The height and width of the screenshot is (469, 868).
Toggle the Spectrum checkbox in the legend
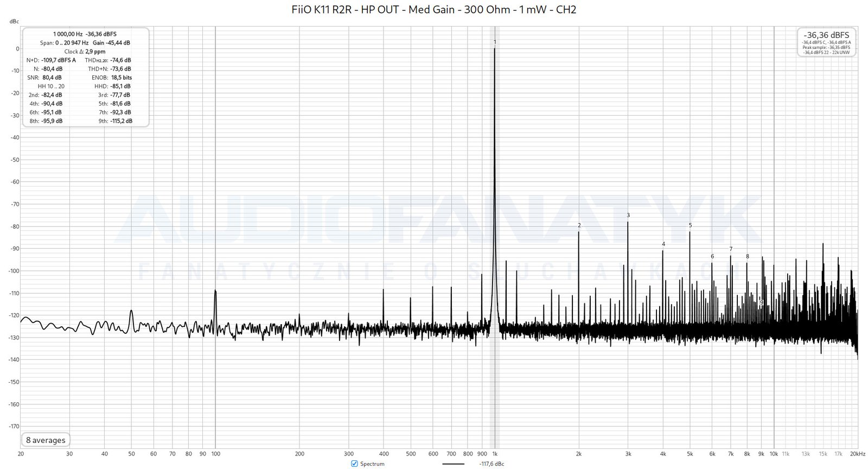click(354, 464)
